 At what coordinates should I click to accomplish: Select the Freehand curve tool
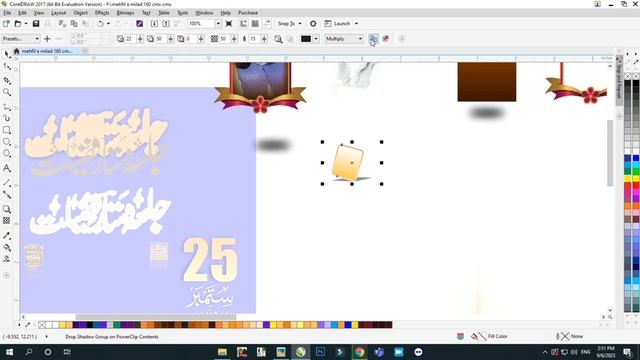[x=7, y=107]
